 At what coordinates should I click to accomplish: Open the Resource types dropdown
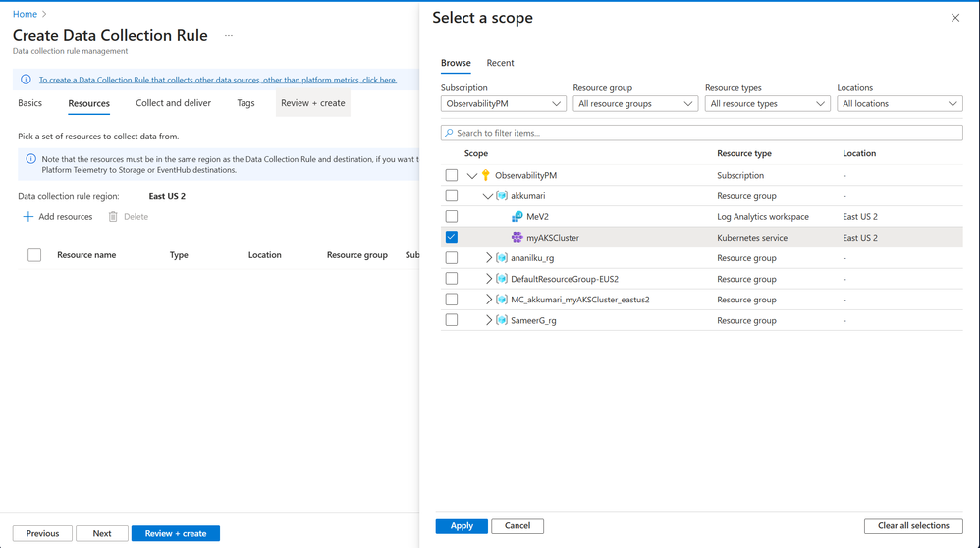coord(767,103)
